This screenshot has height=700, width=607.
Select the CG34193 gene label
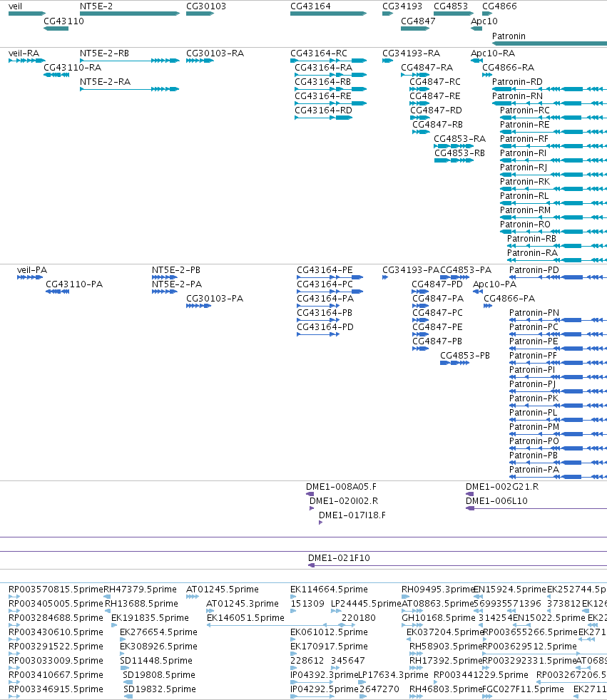pos(402,6)
